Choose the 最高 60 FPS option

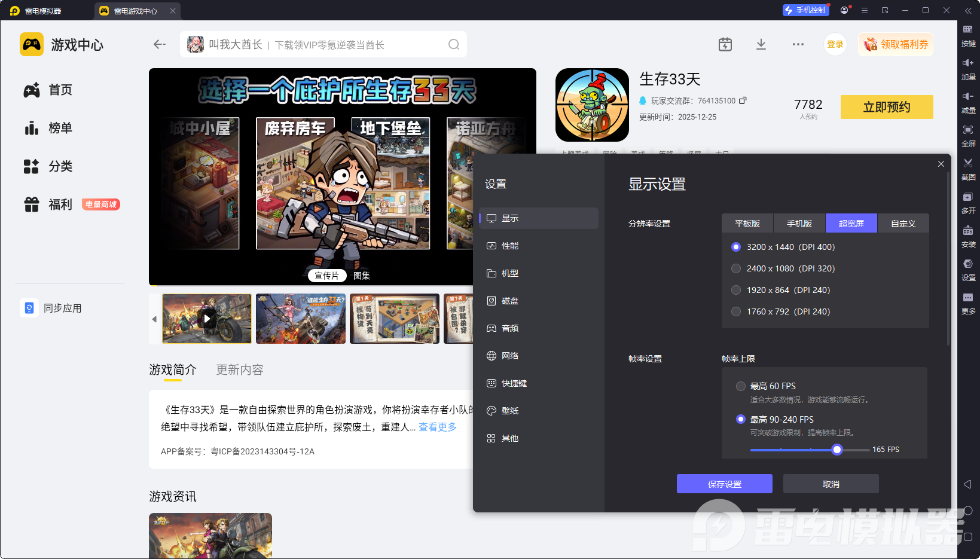tap(741, 386)
